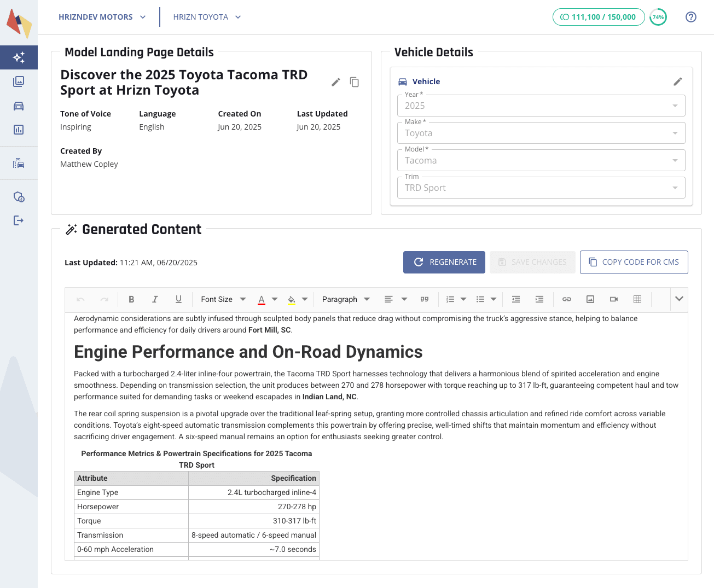Toggle bold formatting

point(131,299)
